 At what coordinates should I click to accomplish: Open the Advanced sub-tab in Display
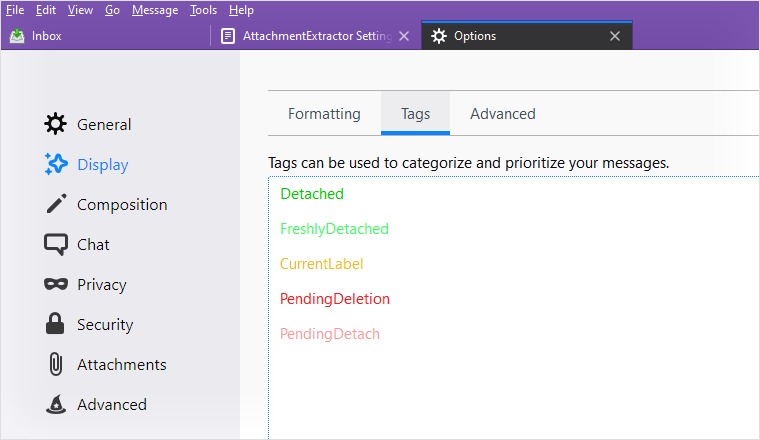(503, 114)
